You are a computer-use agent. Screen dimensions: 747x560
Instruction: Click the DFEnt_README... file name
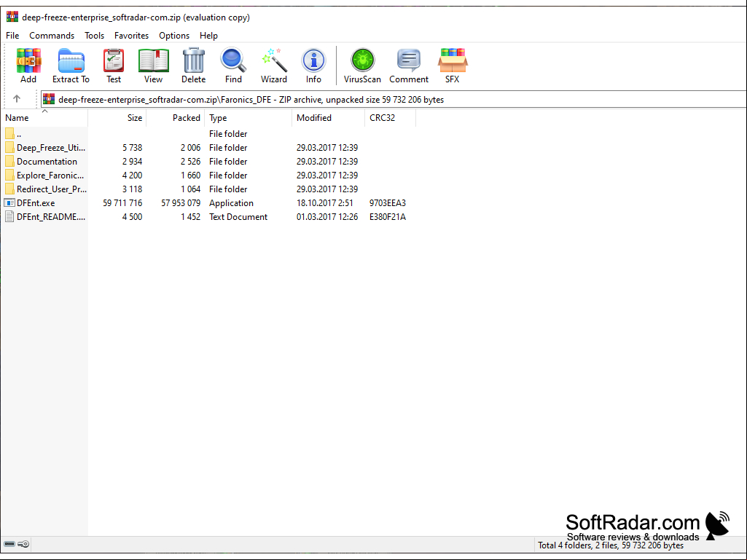point(51,217)
